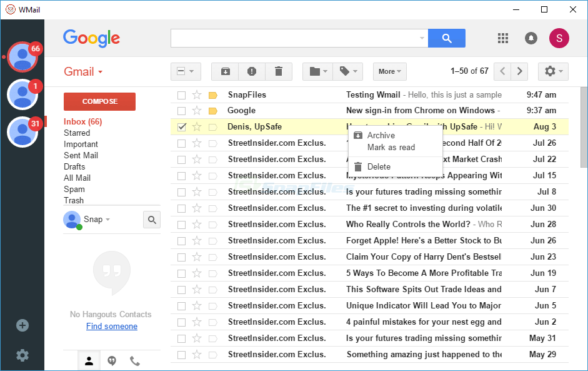This screenshot has width=588, height=371.
Task: Add a new account with plus icon
Action: (x=22, y=325)
